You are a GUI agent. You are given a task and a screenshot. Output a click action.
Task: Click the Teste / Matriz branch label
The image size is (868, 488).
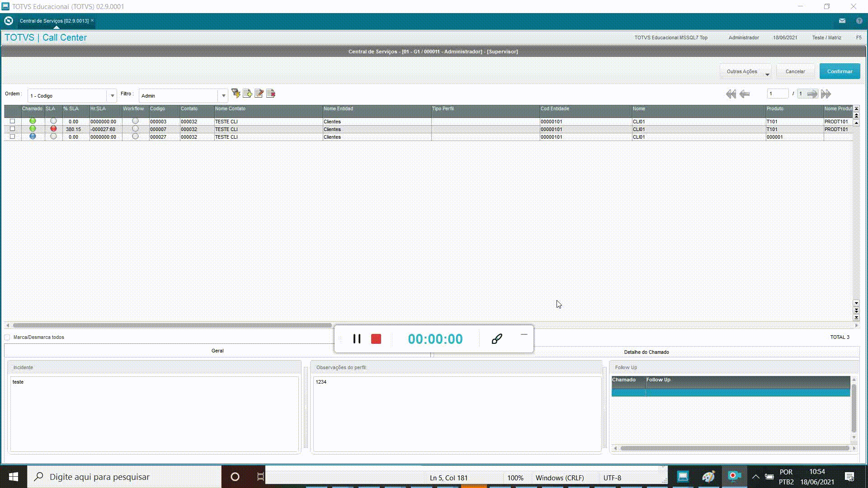point(826,38)
